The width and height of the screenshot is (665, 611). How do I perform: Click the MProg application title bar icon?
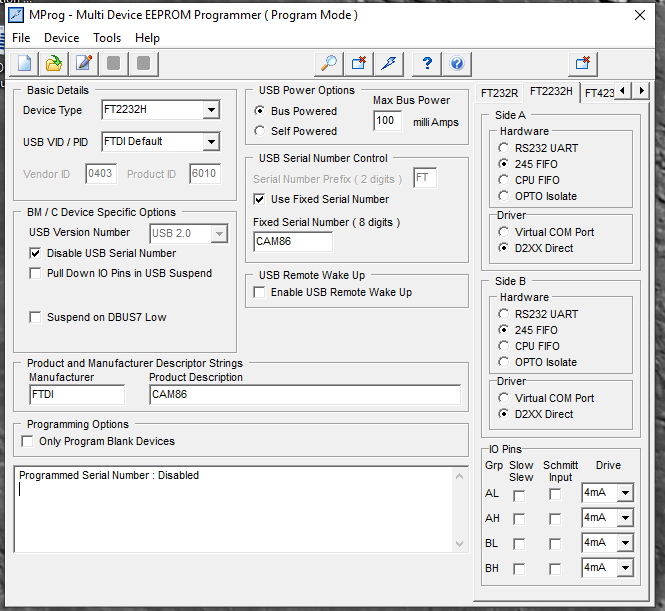click(16, 15)
